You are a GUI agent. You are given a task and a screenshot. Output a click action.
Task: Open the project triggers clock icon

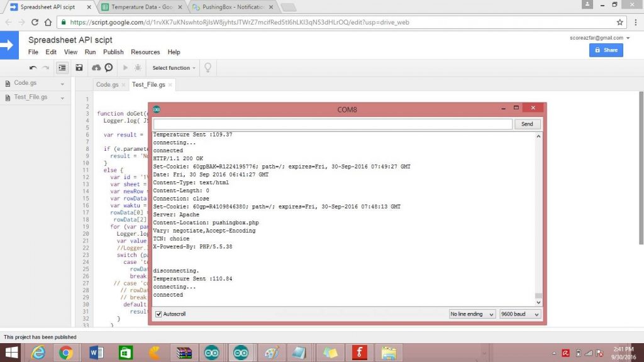(108, 68)
